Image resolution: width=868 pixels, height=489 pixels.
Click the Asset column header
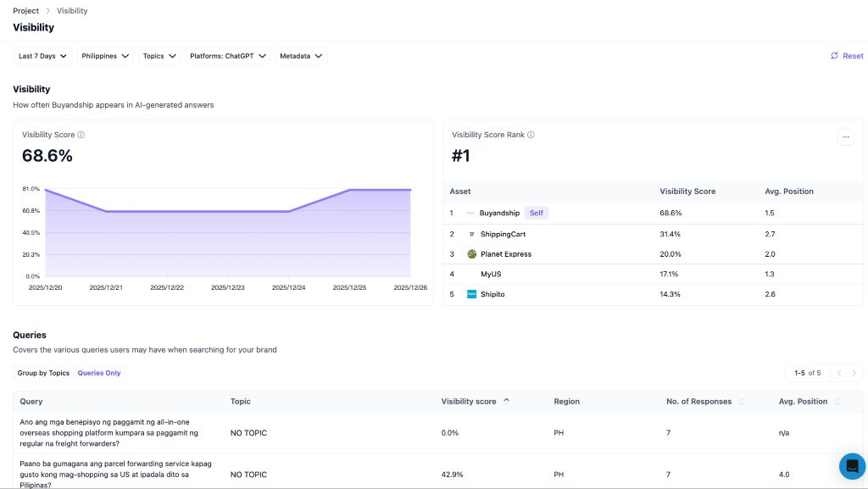click(460, 192)
